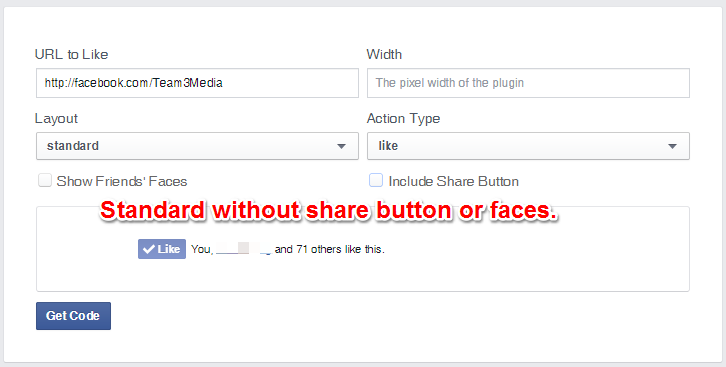Open the Action Type dropdown showing like
The width and height of the screenshot is (726, 367).
528,146
